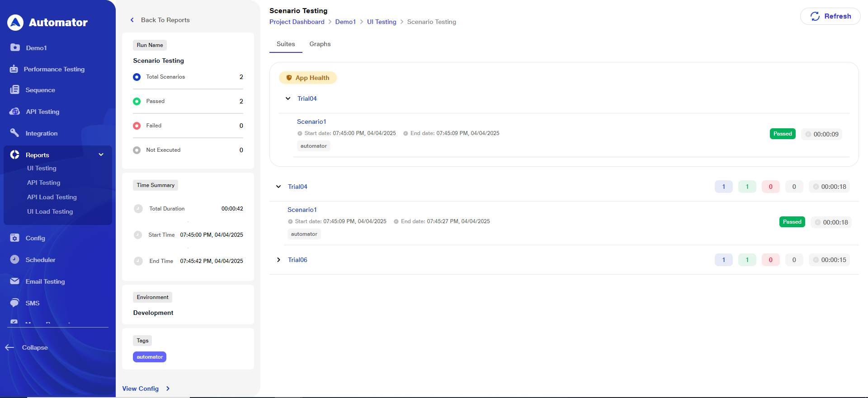868x398 pixels.
Task: Go to Project Dashboard breadcrumb
Action: pos(297,22)
